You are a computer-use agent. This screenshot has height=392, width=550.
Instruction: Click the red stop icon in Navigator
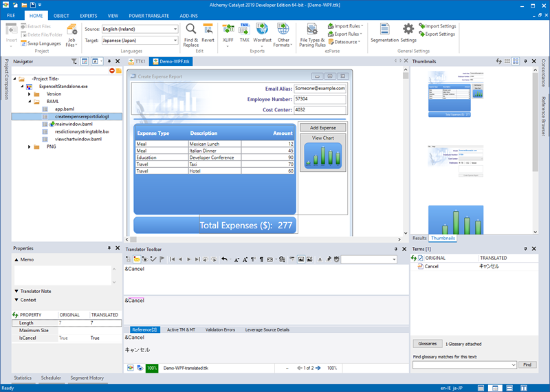[112, 71]
